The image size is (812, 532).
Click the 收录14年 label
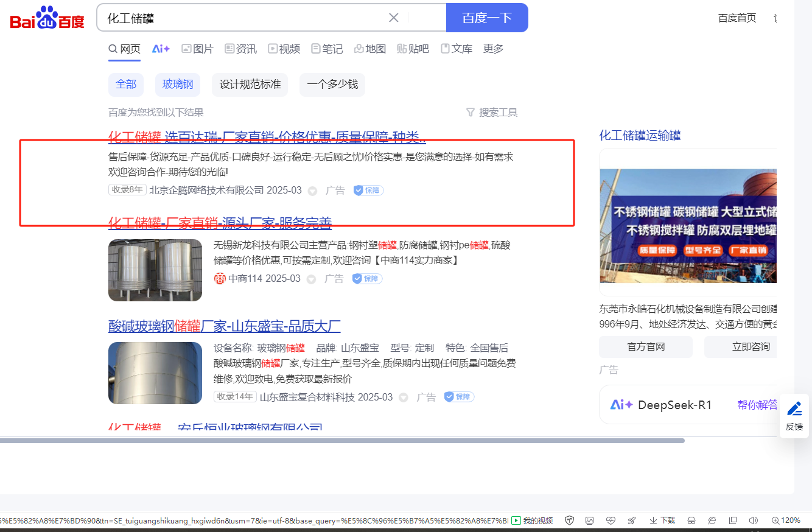235,396
